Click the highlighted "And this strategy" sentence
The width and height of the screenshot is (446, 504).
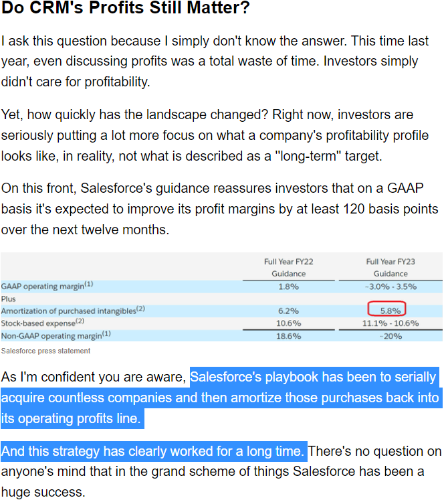(154, 450)
